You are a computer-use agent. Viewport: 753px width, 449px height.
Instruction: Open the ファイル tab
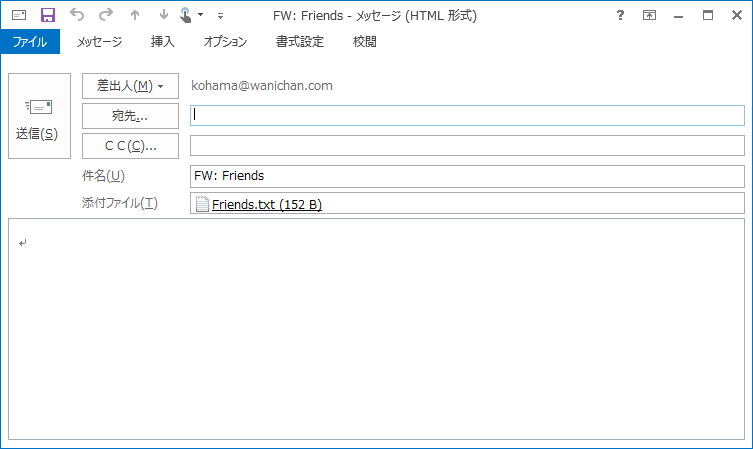pyautogui.click(x=30, y=42)
